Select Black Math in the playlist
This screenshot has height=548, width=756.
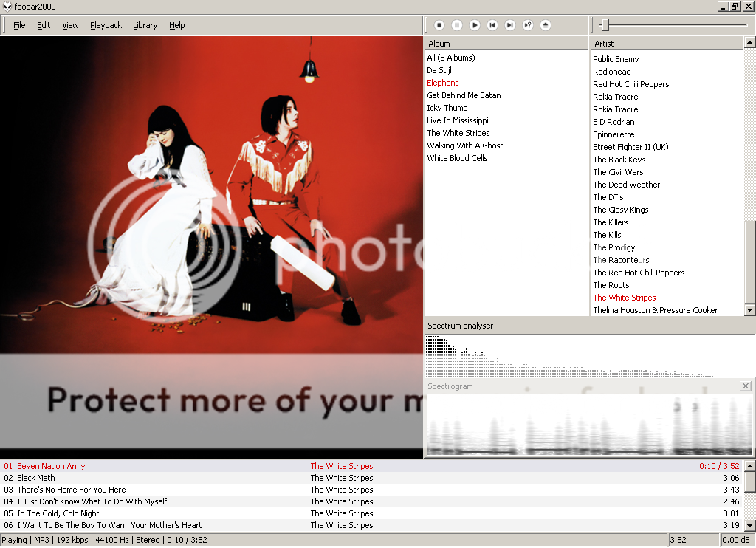coord(37,477)
